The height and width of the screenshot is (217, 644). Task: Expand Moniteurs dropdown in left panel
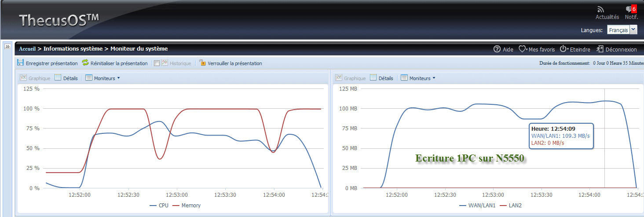click(x=102, y=78)
